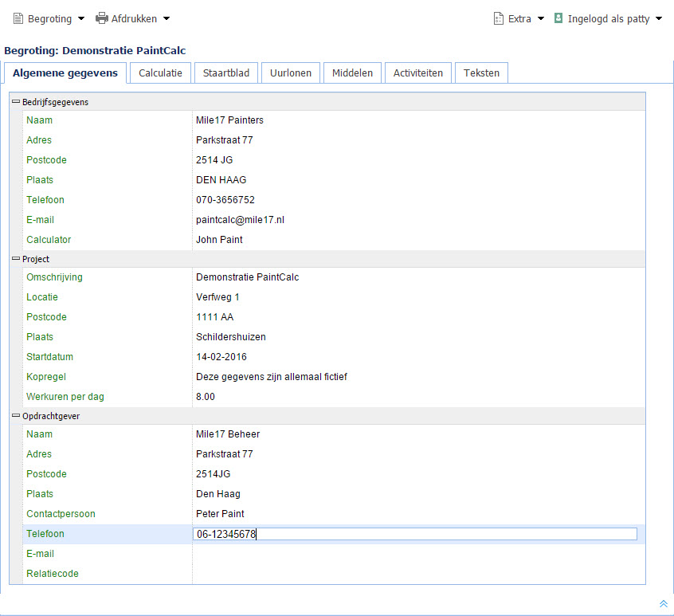
Task: Click the Afdrukken printer icon
Action: [102, 18]
